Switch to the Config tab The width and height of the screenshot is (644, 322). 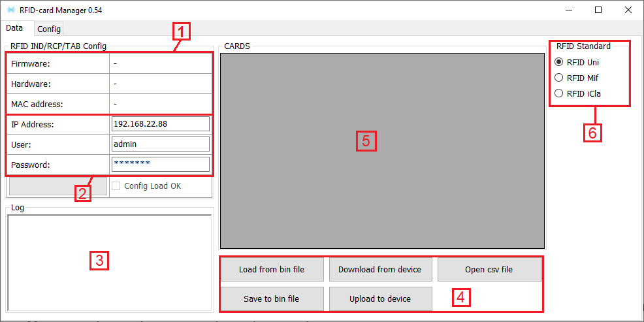pyautogui.click(x=49, y=29)
